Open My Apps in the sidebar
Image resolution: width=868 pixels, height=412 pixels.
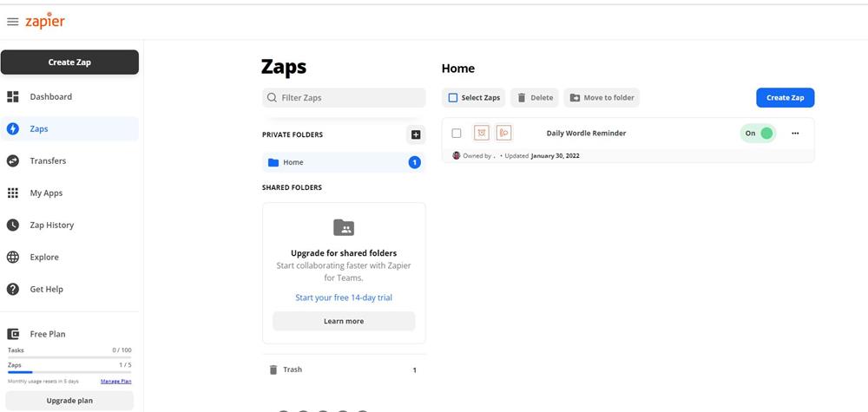69,193
